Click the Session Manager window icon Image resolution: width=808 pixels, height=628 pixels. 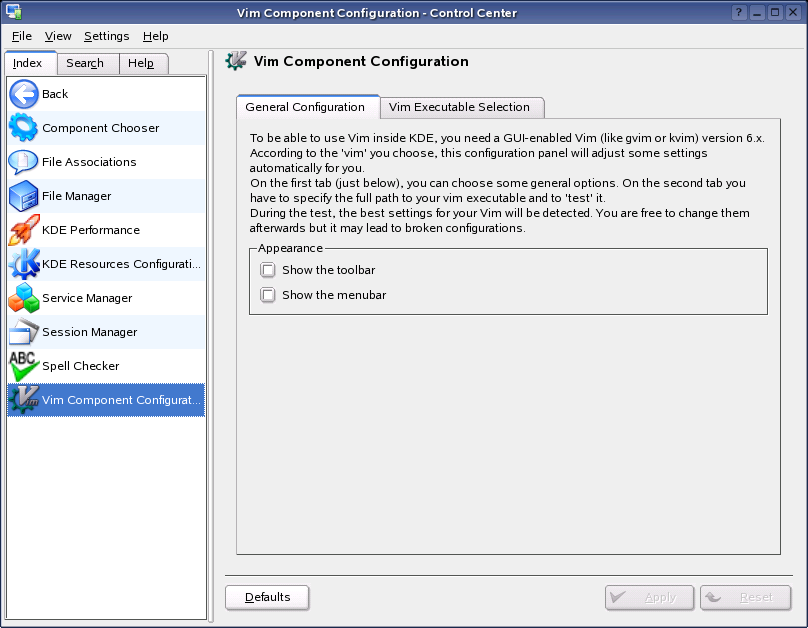(x=24, y=332)
